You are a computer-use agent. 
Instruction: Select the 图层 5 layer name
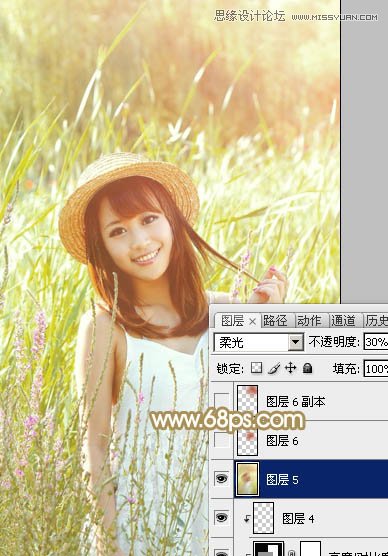pos(282,480)
